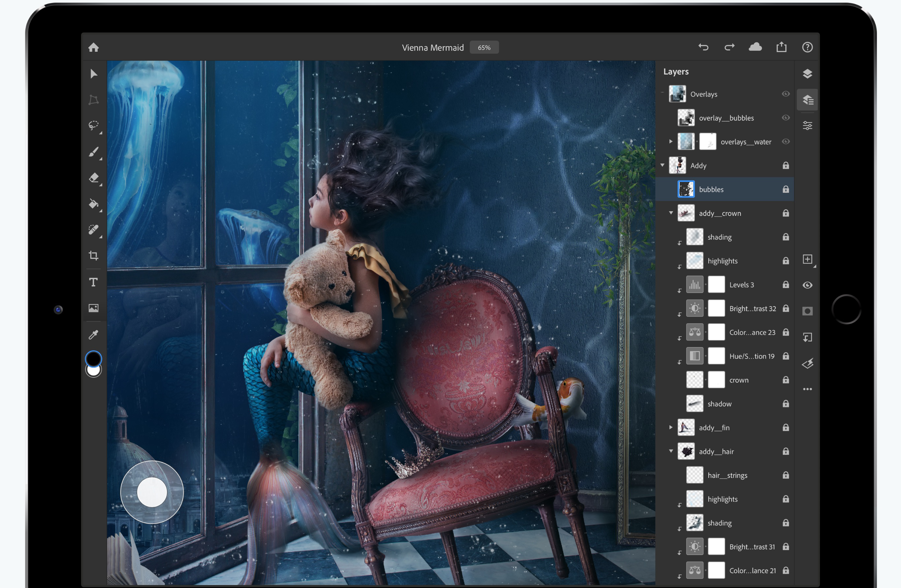The height and width of the screenshot is (588, 901).
Task: Pick the Eyedropper tool
Action: 94,335
